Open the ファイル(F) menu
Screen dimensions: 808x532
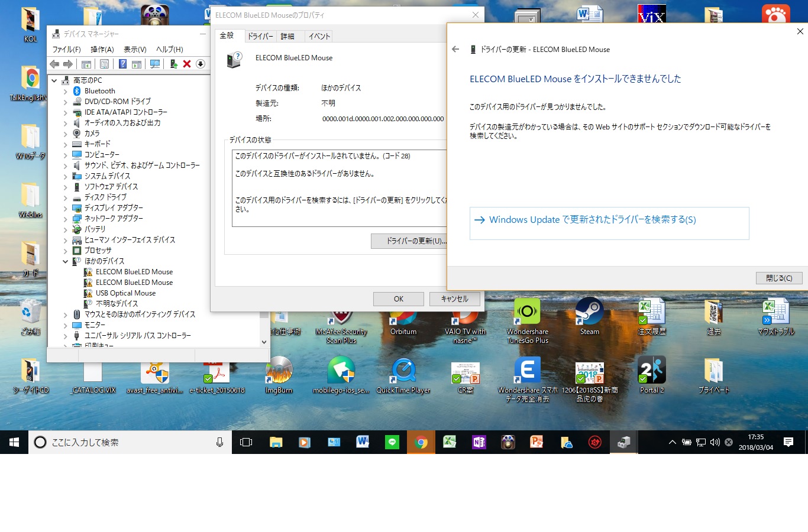tap(66, 50)
